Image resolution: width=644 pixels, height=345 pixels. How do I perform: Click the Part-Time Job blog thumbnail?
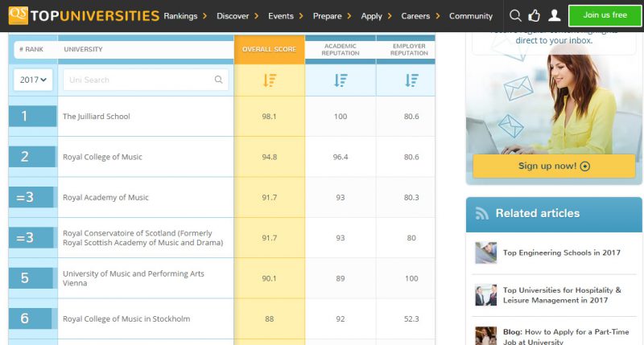click(x=486, y=336)
